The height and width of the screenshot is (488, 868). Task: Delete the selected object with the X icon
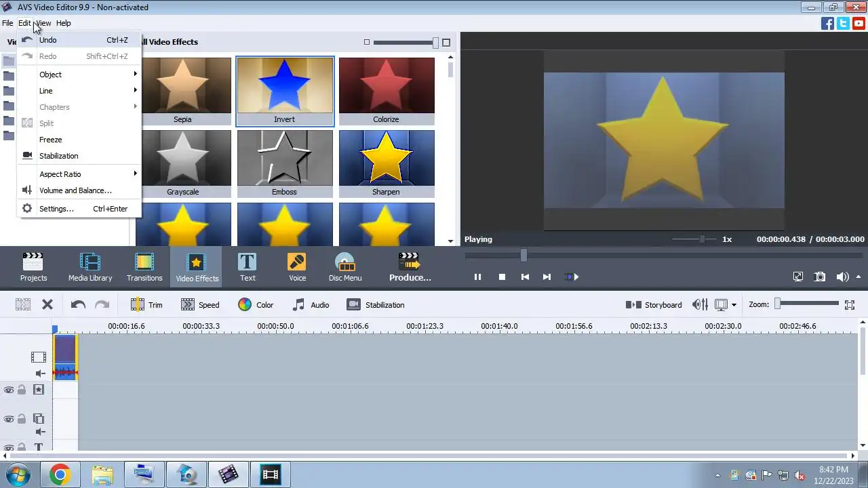tap(47, 305)
